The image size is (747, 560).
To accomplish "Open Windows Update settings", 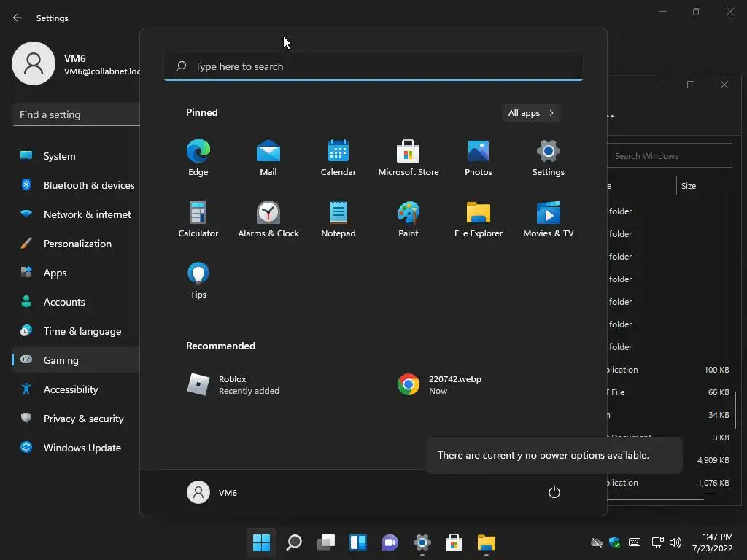I will coord(76,448).
